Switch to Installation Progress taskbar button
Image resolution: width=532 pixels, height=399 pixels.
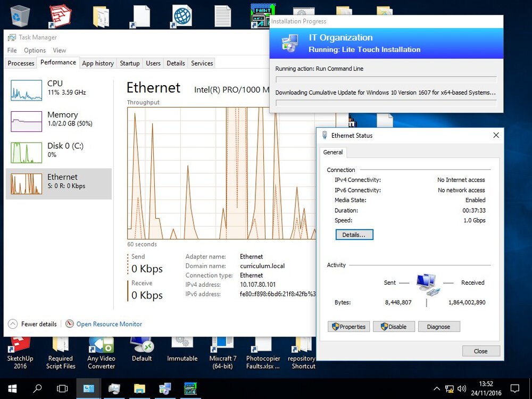(165, 389)
